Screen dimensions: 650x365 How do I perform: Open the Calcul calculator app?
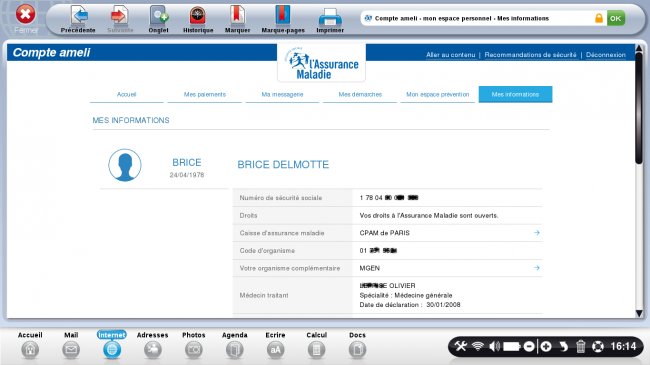pyautogui.click(x=316, y=345)
